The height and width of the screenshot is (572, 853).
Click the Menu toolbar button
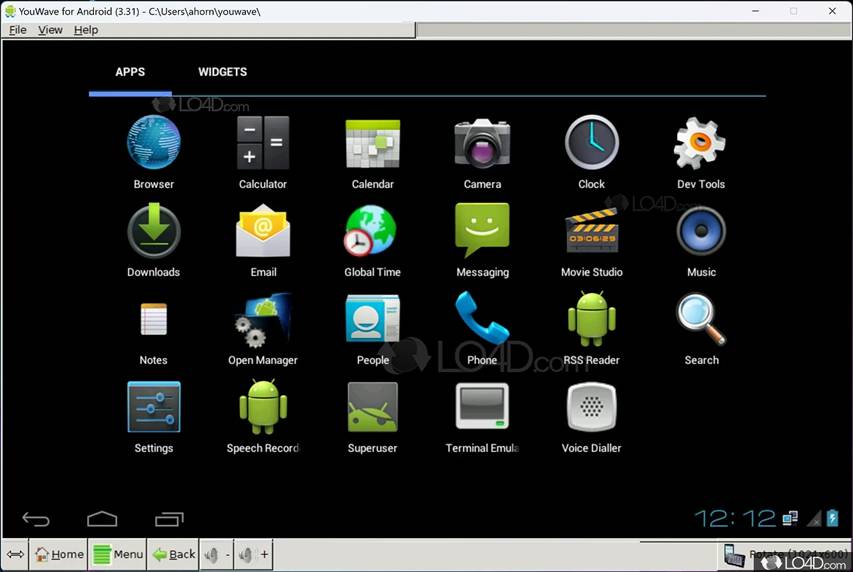117,554
